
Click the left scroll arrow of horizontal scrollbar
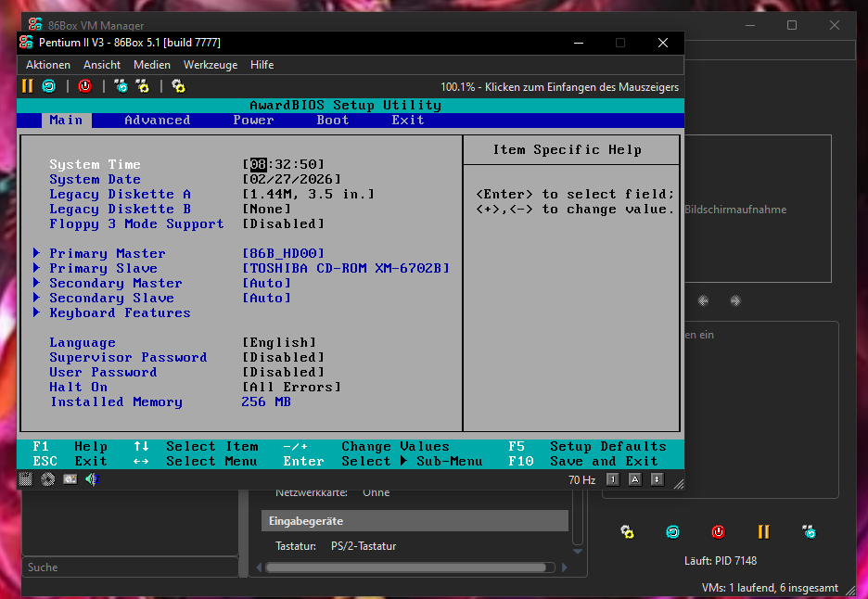coord(259,567)
